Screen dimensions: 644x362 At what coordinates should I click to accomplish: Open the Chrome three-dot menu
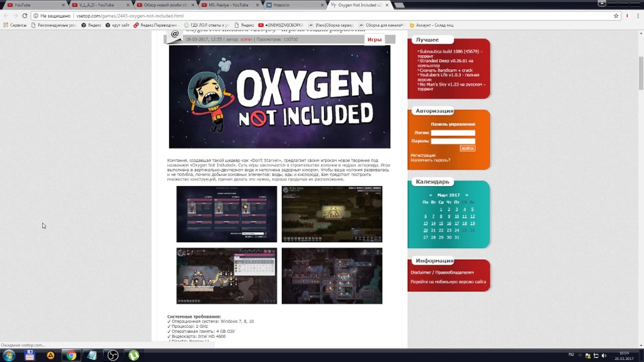tap(638, 16)
